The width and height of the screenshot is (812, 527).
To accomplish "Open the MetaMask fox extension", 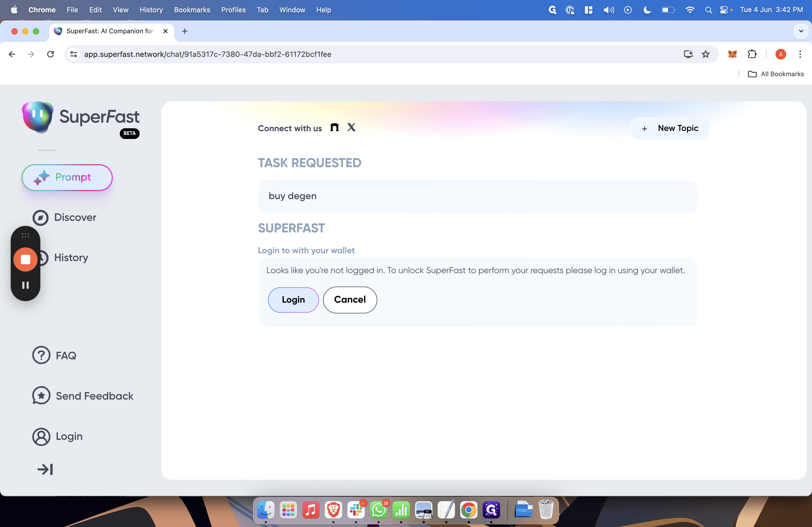I will [732, 54].
